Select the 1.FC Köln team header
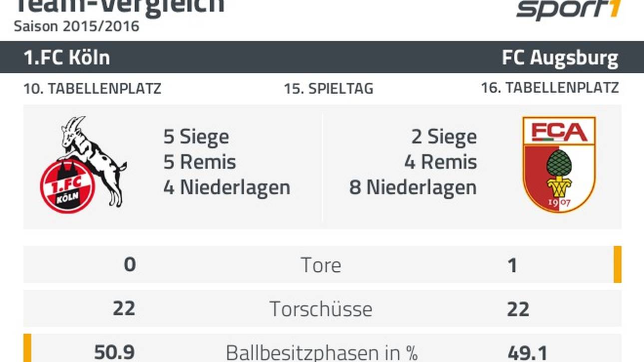Viewport: 644px width, 362px height. click(67, 58)
